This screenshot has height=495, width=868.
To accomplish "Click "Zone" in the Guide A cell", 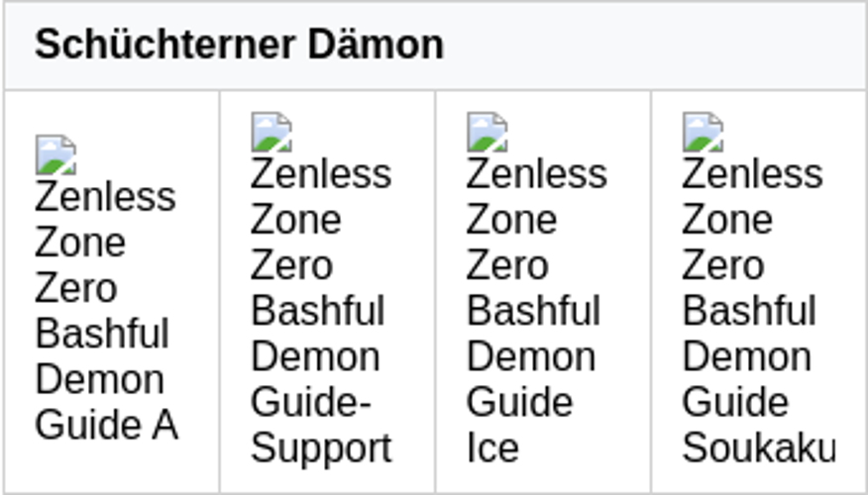I will [80, 243].
